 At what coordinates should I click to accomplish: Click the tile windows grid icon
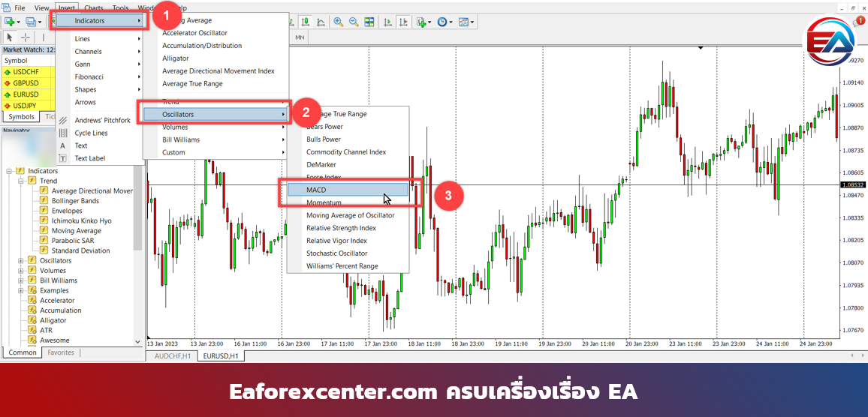point(369,22)
